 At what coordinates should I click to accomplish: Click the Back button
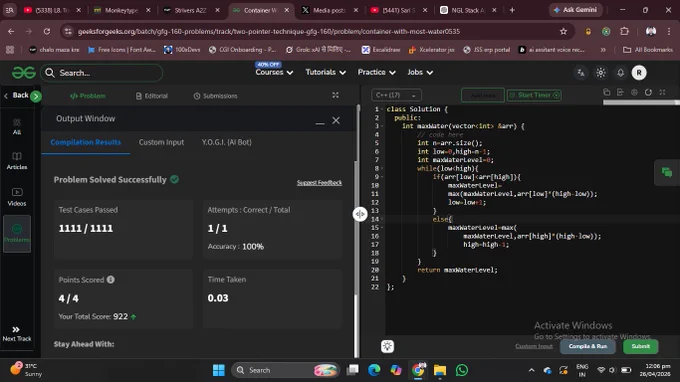(x=16, y=95)
